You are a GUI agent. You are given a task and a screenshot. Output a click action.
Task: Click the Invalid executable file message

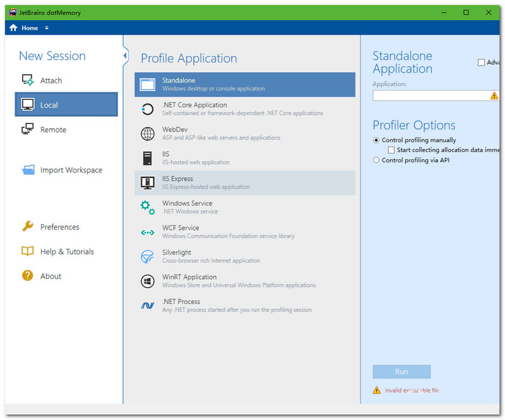pyautogui.click(x=412, y=390)
